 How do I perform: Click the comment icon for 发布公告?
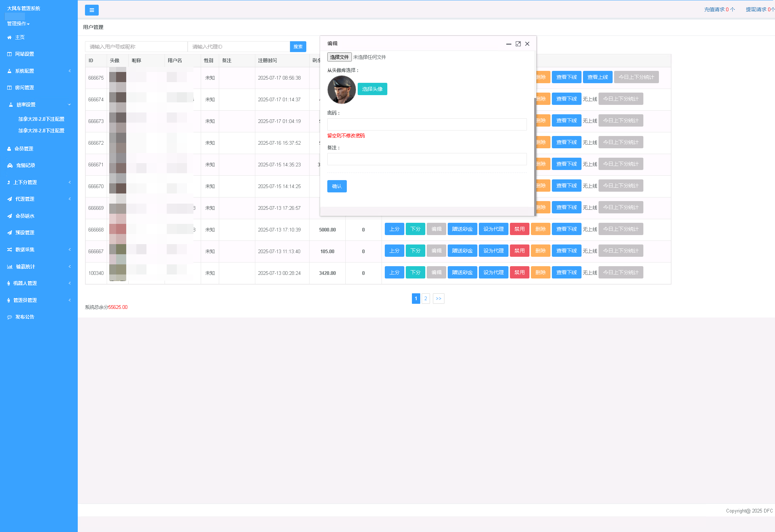9,317
